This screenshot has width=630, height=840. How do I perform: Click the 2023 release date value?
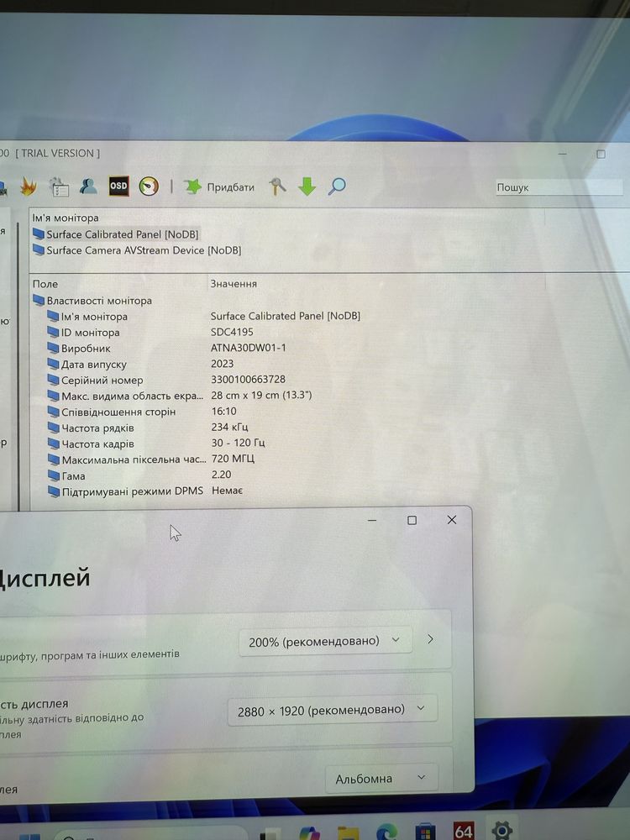[223, 364]
